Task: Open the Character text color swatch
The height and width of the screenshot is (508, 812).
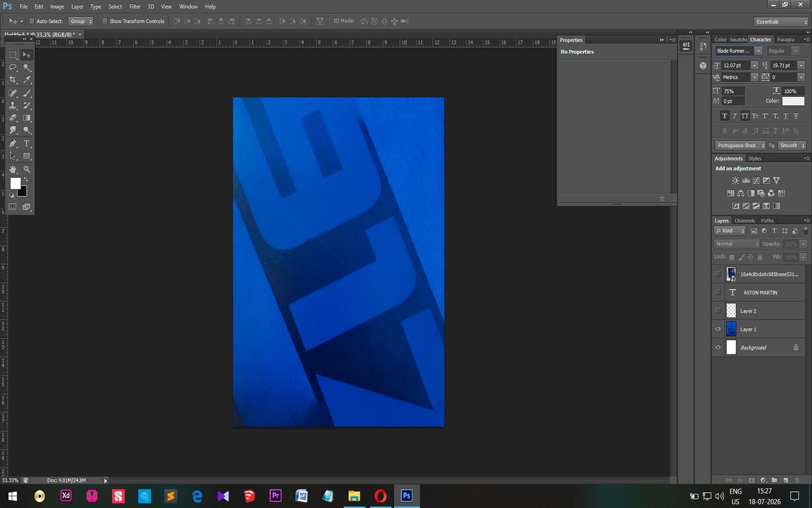Action: 793,101
